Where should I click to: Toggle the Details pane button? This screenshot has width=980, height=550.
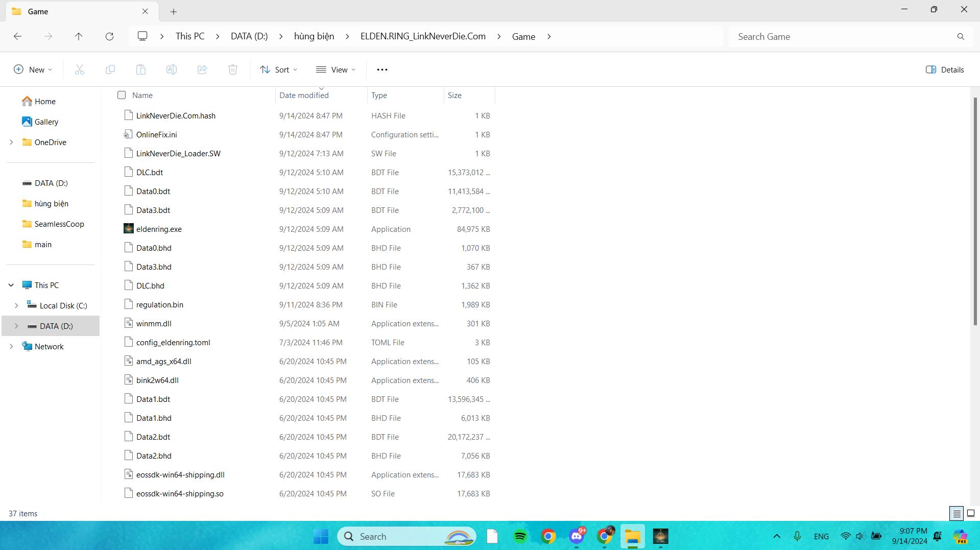(x=945, y=69)
